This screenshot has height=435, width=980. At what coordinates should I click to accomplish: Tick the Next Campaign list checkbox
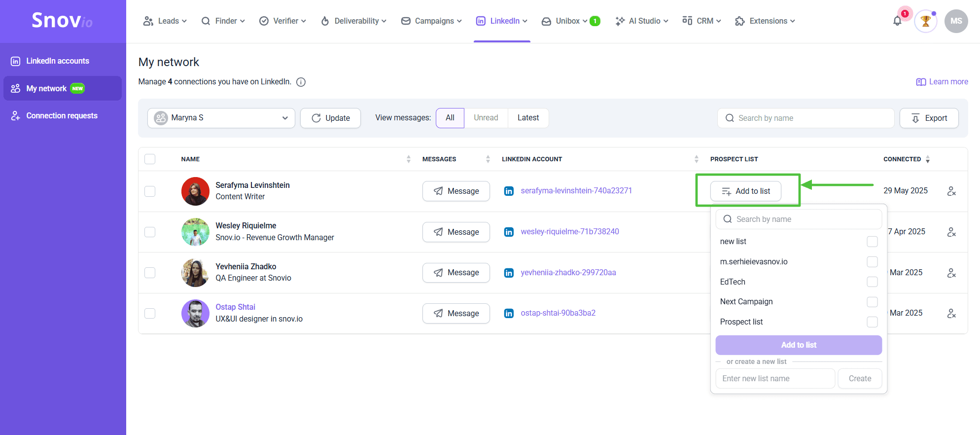pos(872,302)
